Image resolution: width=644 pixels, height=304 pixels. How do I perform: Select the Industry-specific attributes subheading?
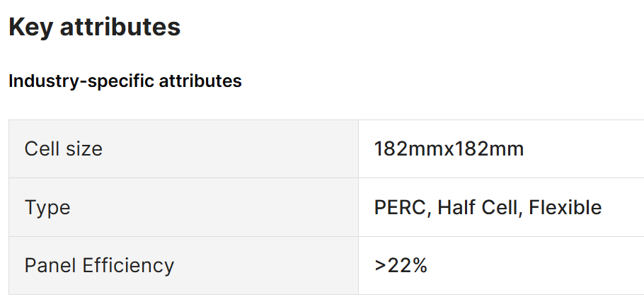pyautogui.click(x=125, y=81)
